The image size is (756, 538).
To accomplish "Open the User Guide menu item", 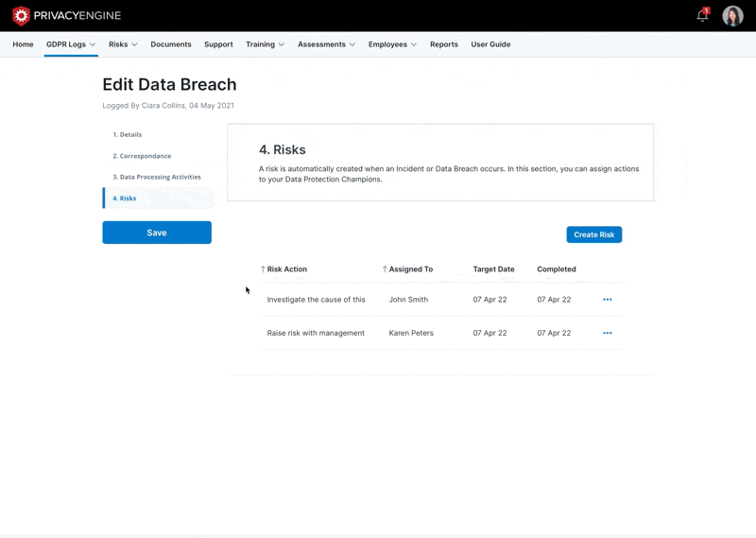I will (x=490, y=44).
